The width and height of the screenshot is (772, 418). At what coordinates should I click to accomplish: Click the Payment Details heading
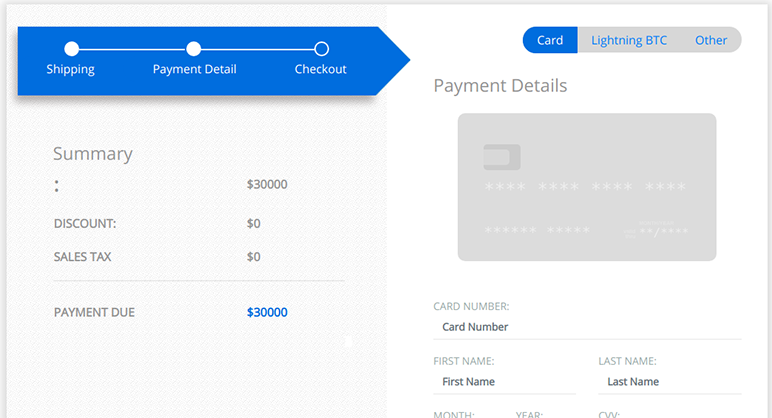500,86
